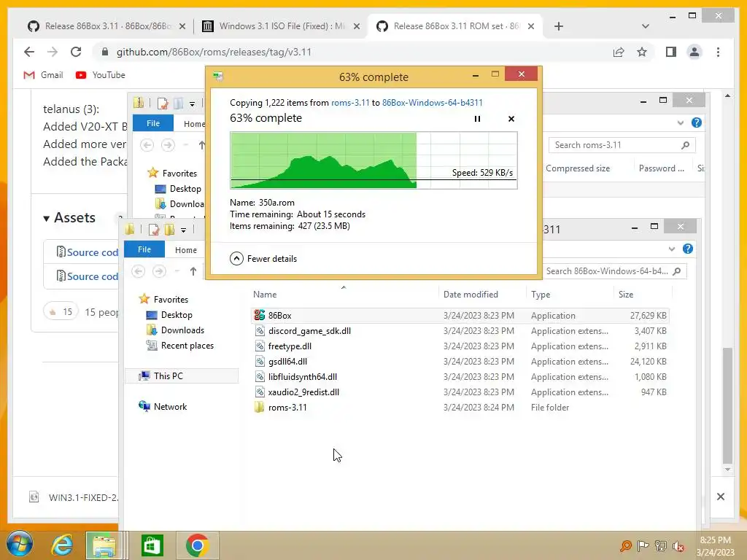The height and width of the screenshot is (560, 747).
Task: Open Home tab in 86Box folder window
Action: click(x=186, y=249)
